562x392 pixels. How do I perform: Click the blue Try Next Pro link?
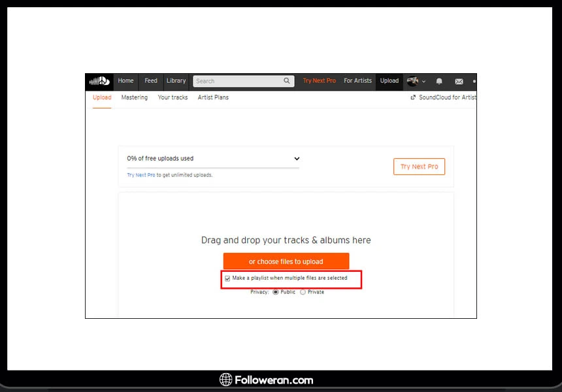tap(141, 175)
